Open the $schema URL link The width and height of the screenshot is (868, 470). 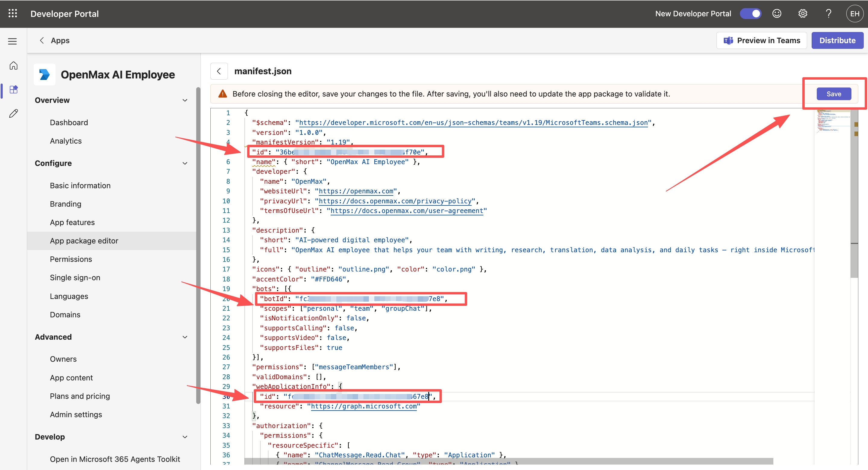point(473,123)
